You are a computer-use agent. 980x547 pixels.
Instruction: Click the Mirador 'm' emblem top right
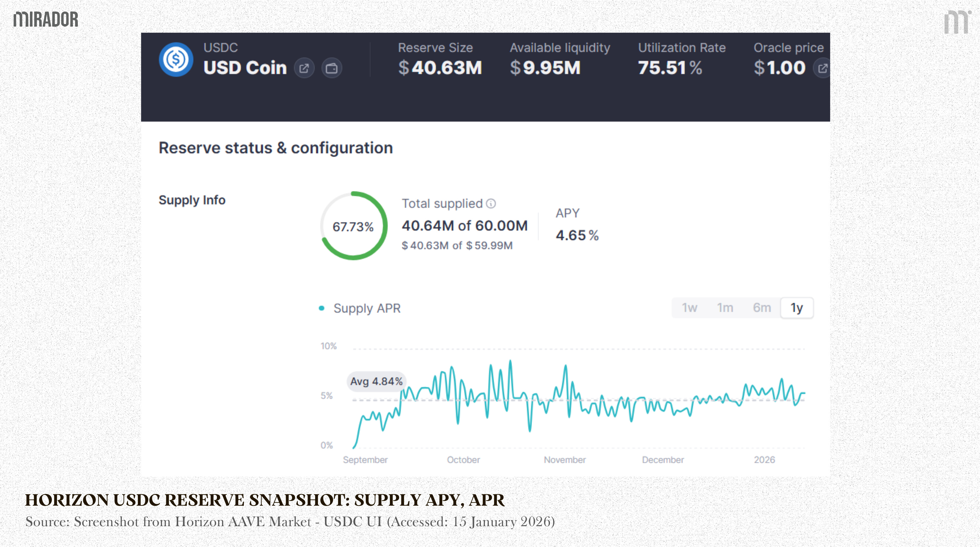point(956,22)
